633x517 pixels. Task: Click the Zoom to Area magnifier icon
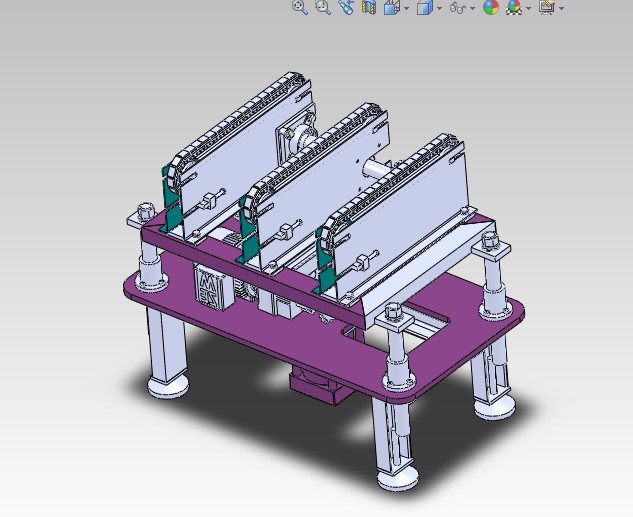tap(323, 7)
